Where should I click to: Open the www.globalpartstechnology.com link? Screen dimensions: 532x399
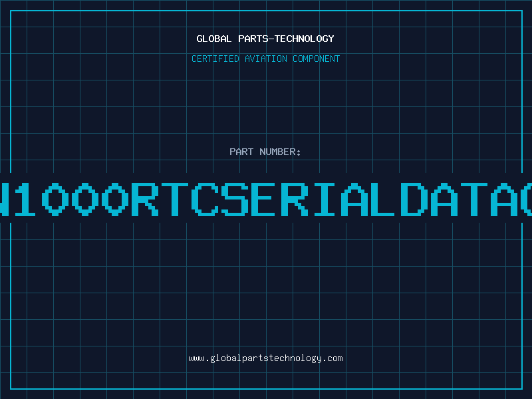(265, 358)
